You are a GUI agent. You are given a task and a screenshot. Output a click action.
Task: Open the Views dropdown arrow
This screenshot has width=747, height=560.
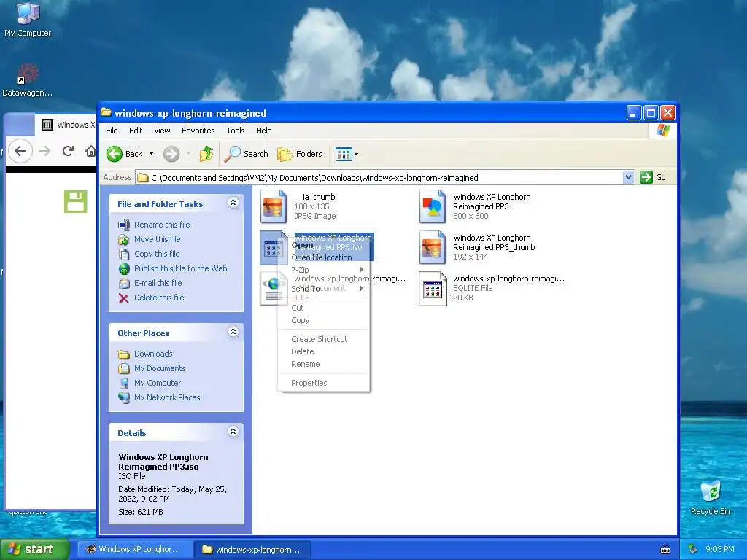point(356,155)
